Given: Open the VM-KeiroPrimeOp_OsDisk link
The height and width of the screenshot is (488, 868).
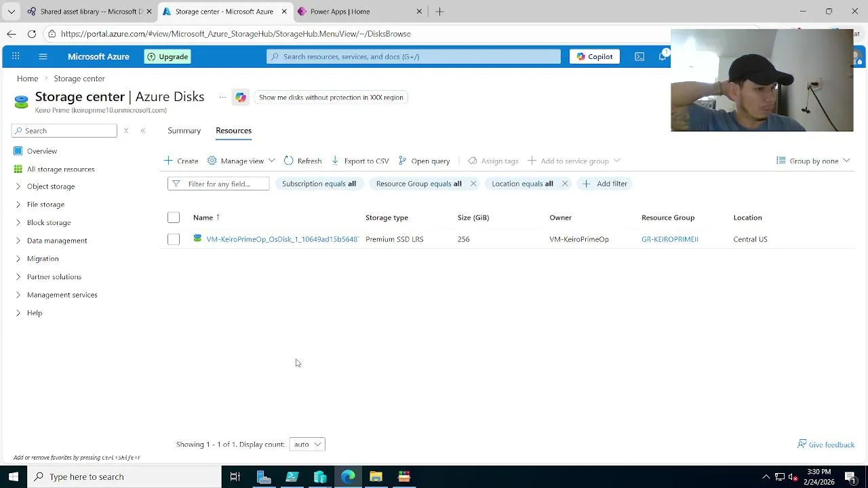Looking at the screenshot, I should (282, 239).
